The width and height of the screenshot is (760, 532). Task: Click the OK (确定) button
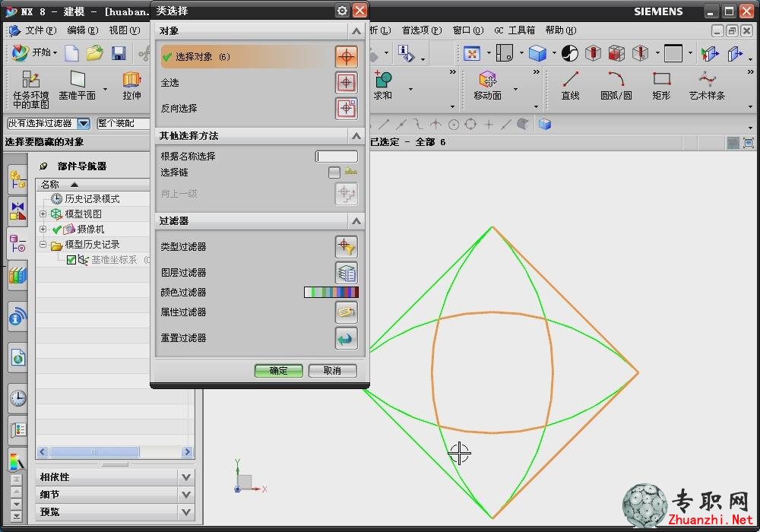tap(279, 371)
